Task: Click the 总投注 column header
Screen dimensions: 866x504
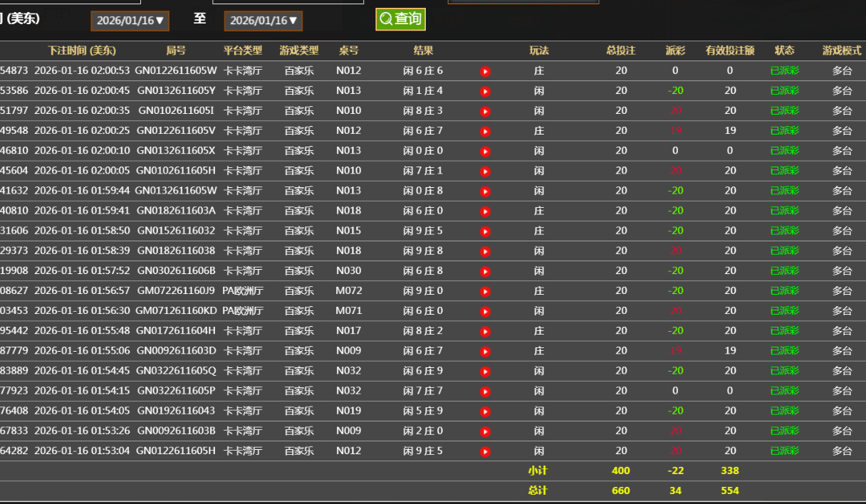Action: (x=621, y=51)
